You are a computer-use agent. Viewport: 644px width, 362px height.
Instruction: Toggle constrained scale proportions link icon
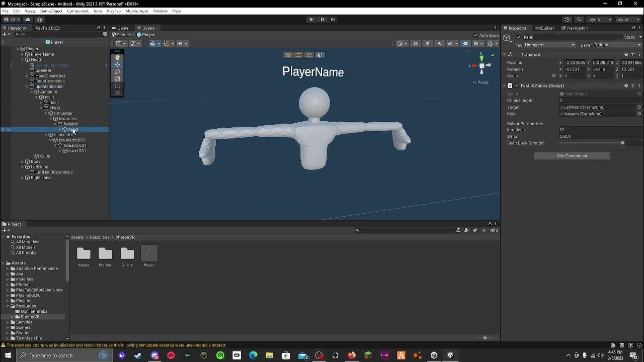point(553,76)
